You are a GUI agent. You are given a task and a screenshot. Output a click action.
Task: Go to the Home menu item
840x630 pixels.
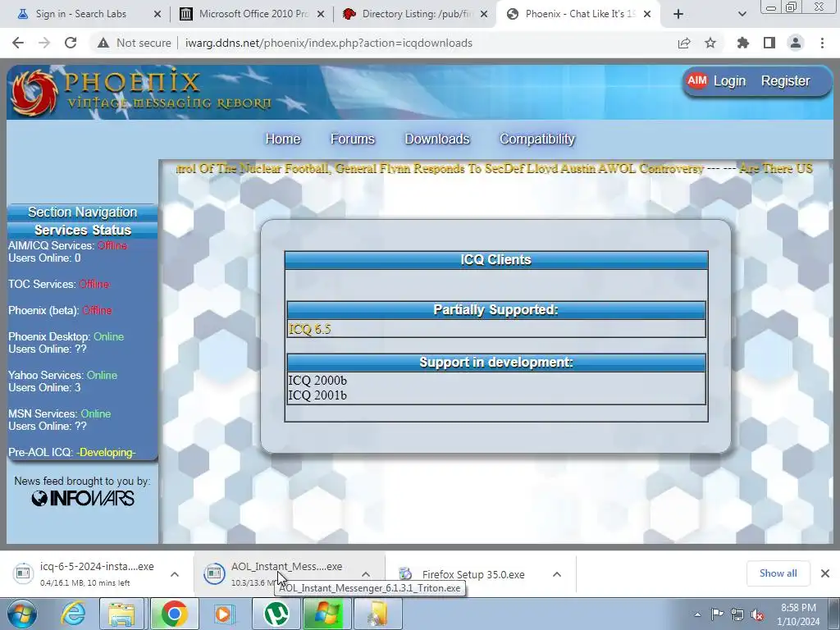point(283,139)
